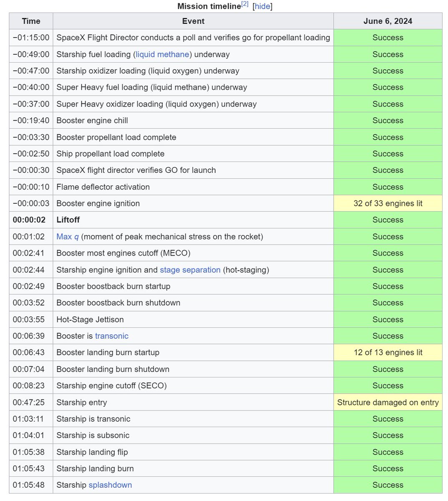Click the −00:00:10 time cell
448x501 pixels.
pyautogui.click(x=31, y=187)
